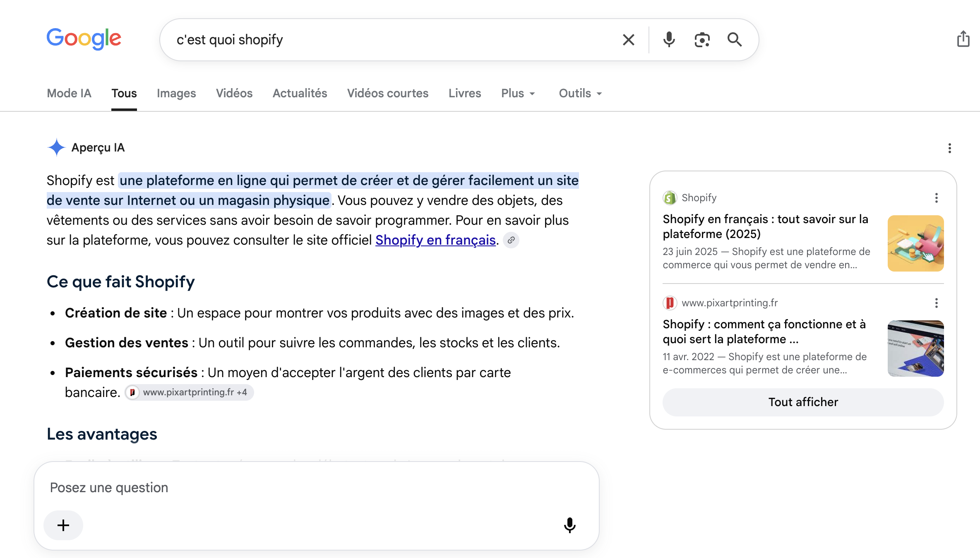Click the Création de site bullet text

pyautogui.click(x=319, y=313)
